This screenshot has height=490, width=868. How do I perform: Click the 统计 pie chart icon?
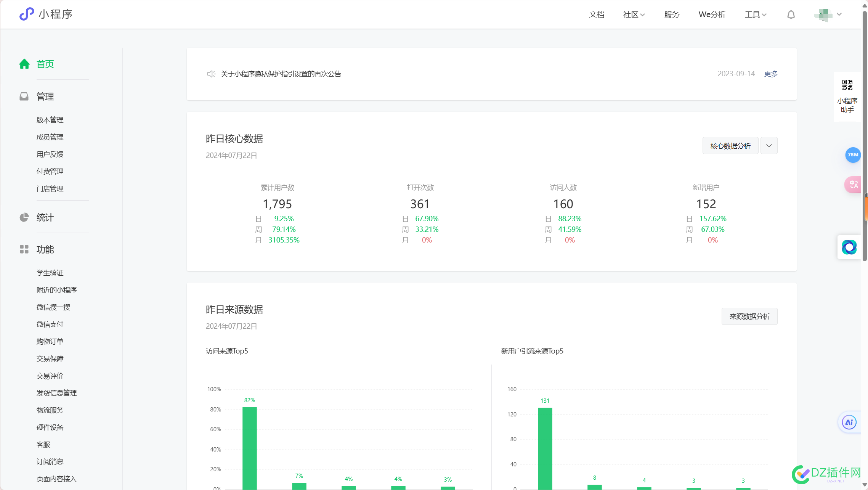tap(24, 217)
